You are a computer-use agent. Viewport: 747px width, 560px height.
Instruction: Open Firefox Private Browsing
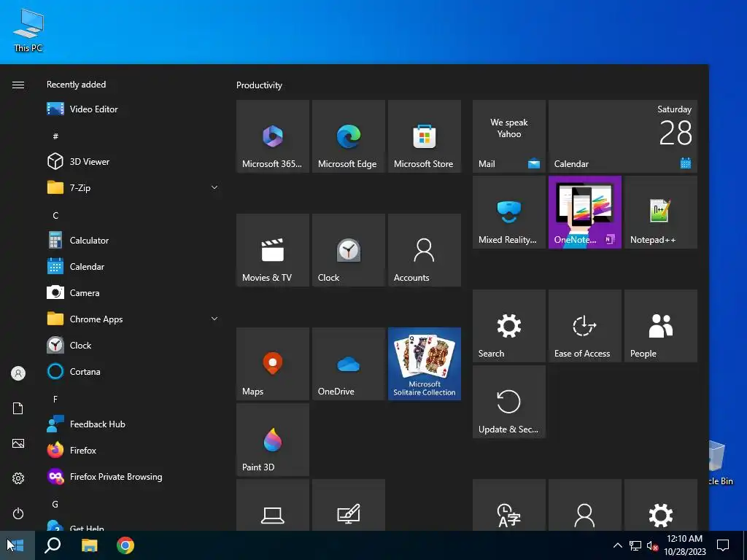click(x=133, y=476)
